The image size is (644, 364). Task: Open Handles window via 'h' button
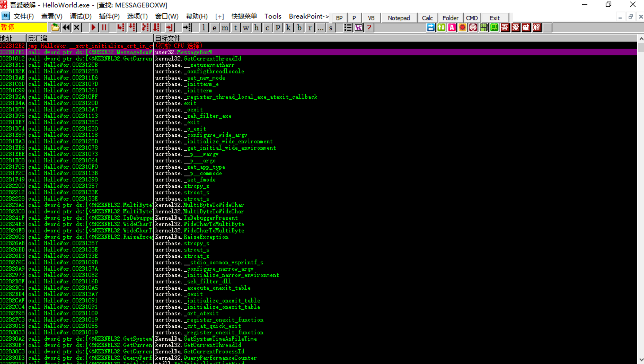click(x=257, y=28)
